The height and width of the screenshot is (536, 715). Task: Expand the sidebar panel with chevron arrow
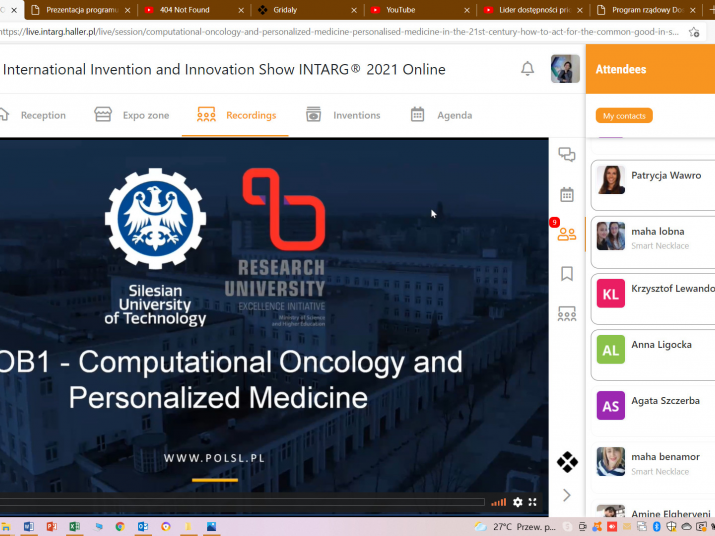[x=567, y=495]
